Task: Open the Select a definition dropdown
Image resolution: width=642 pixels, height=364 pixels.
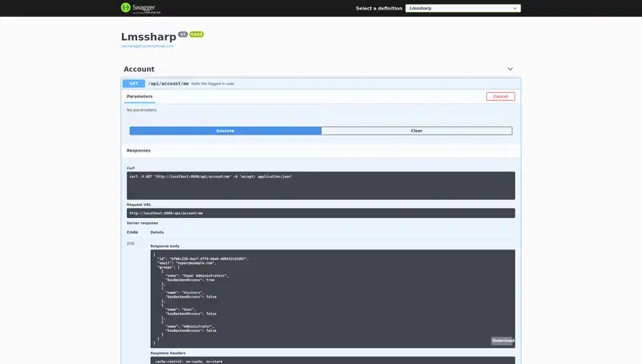Action: pyautogui.click(x=463, y=8)
